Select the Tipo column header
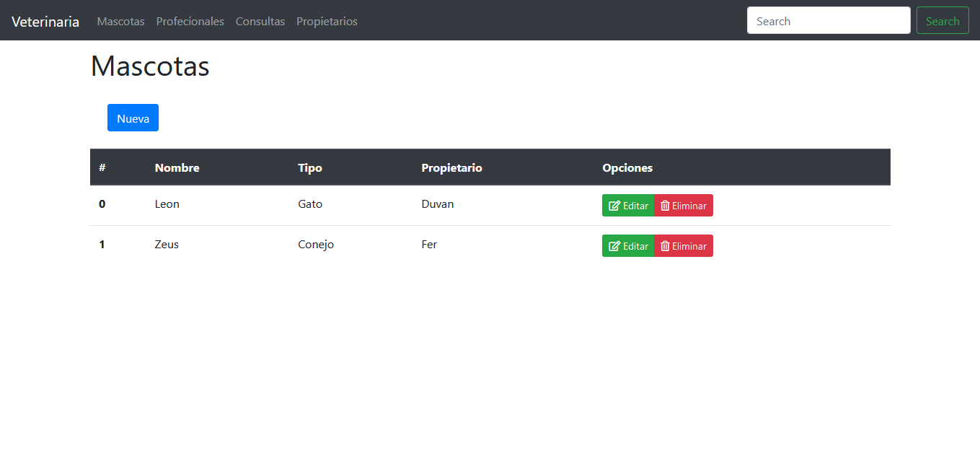 [x=310, y=167]
